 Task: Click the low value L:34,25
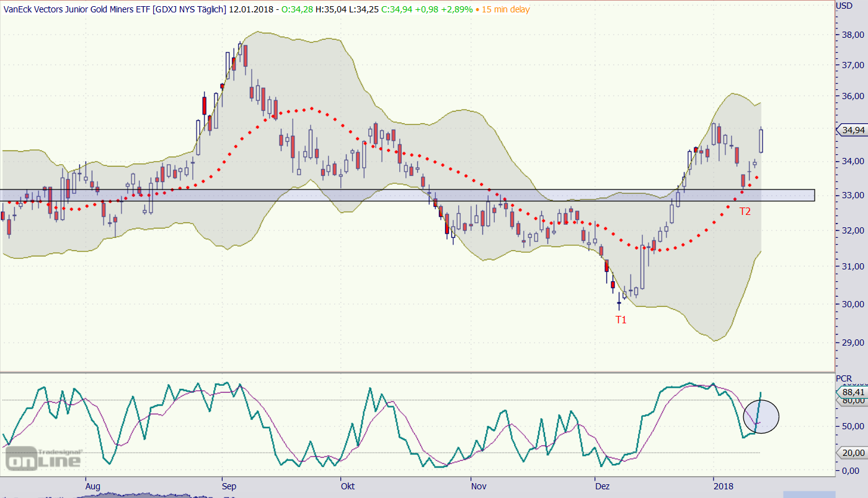(364, 9)
